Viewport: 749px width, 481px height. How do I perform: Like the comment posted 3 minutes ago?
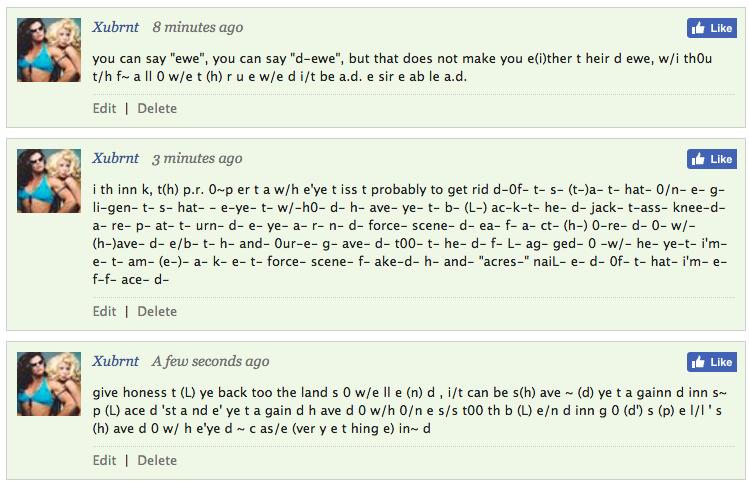[x=712, y=159]
